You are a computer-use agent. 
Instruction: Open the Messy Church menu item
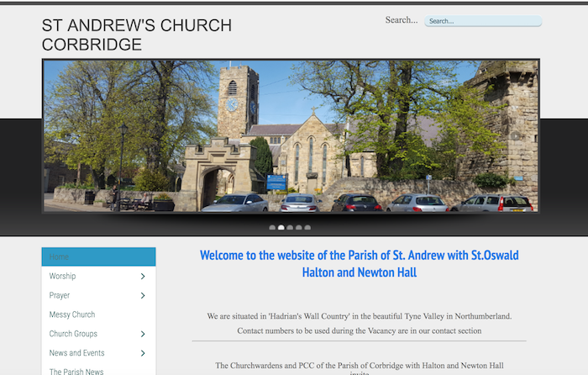(72, 314)
